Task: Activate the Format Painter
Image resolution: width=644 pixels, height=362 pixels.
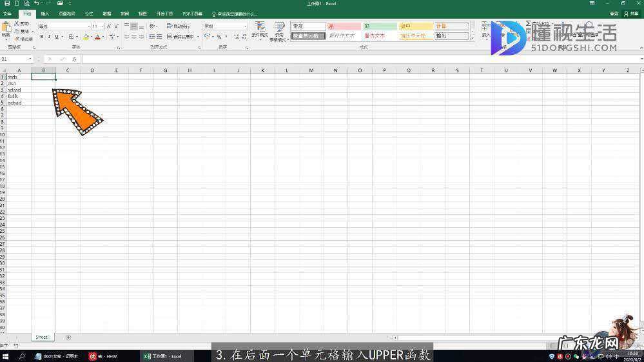Action: coord(23,39)
